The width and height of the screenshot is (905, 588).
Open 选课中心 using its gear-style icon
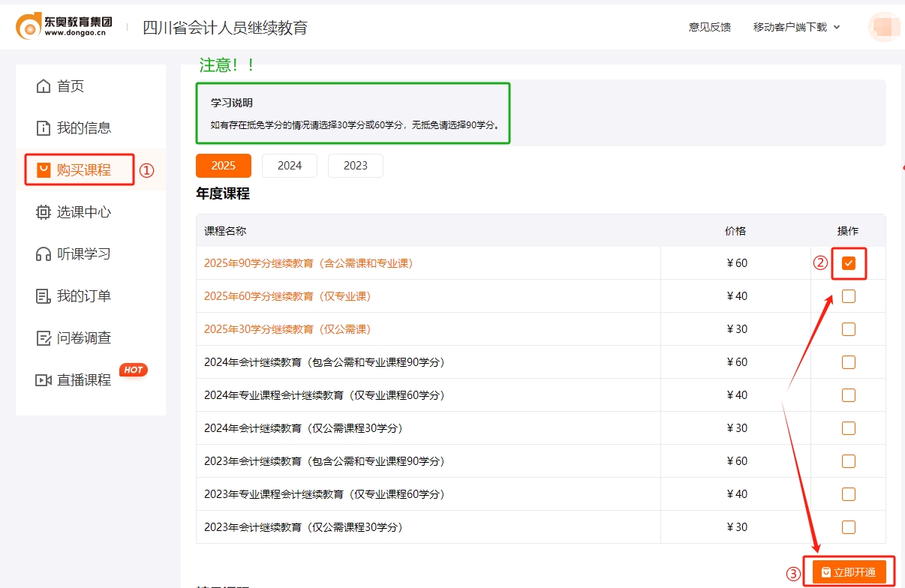pyautogui.click(x=44, y=211)
